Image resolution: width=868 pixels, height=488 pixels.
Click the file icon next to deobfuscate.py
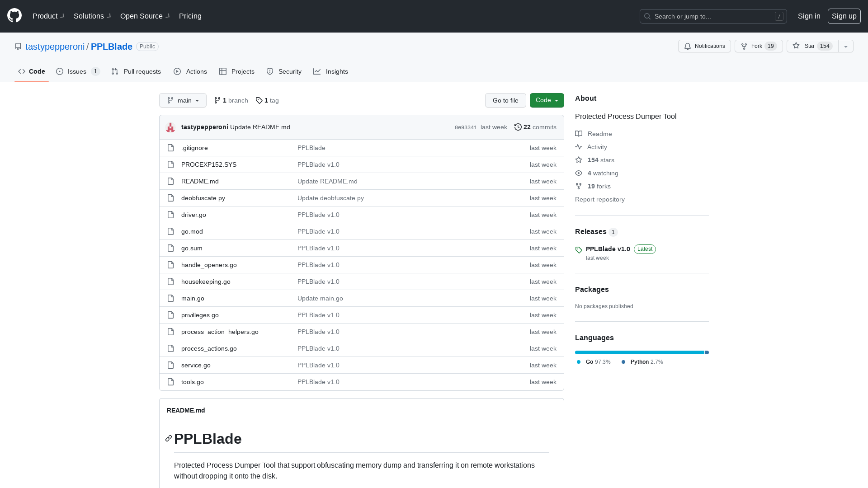point(170,198)
